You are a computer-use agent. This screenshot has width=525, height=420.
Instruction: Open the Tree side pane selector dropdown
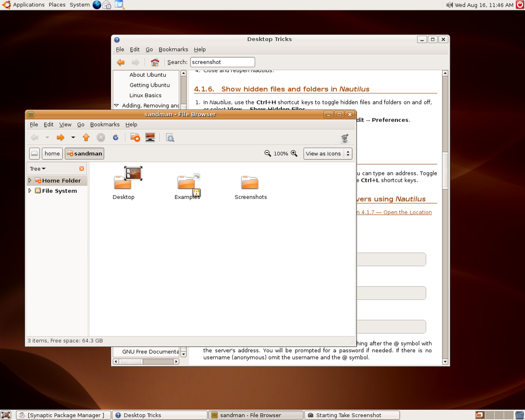pyautogui.click(x=38, y=169)
